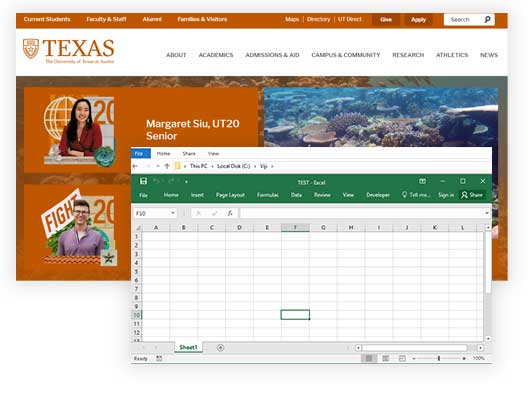Add a new sheet with plus icon
This screenshot has width=528, height=395.
[221, 348]
